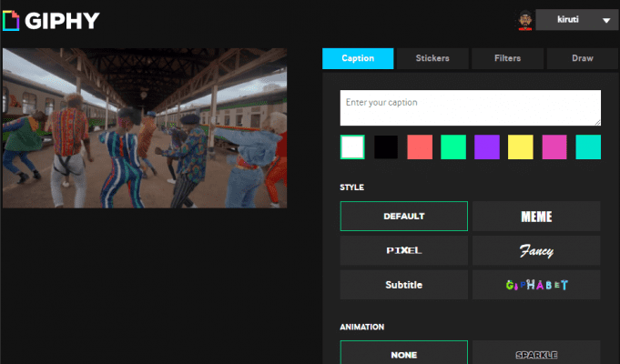Select the DEFAULT caption style
This screenshot has height=364, width=620.
[403, 217]
